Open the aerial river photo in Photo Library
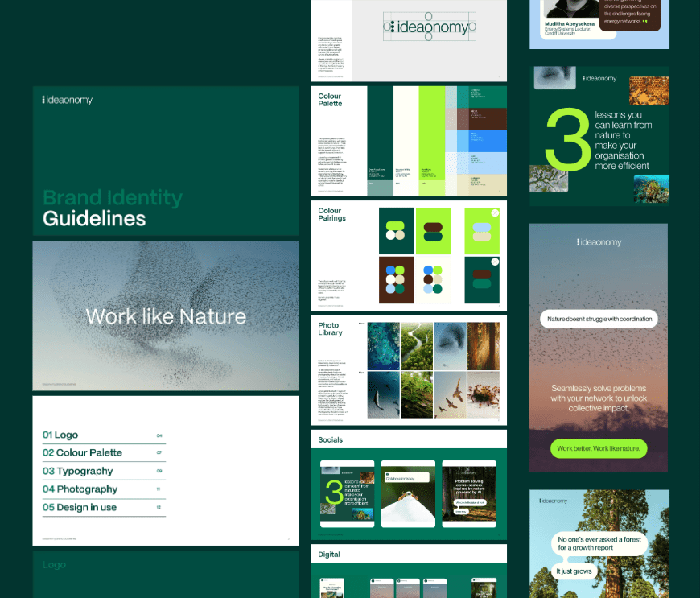The width and height of the screenshot is (700, 598). coord(416,346)
